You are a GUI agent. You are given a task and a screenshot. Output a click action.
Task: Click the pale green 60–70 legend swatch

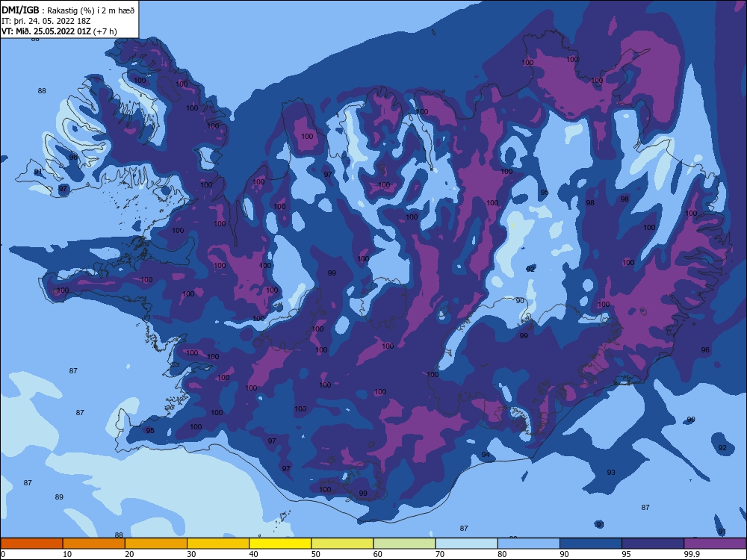404,544
